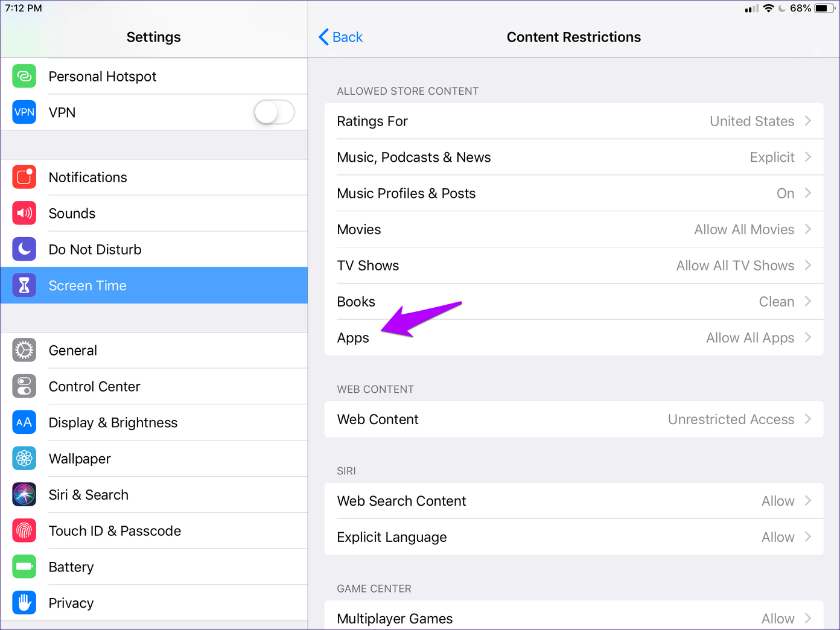The width and height of the screenshot is (840, 630).
Task: Tap the red Notifications icon
Action: [24, 177]
